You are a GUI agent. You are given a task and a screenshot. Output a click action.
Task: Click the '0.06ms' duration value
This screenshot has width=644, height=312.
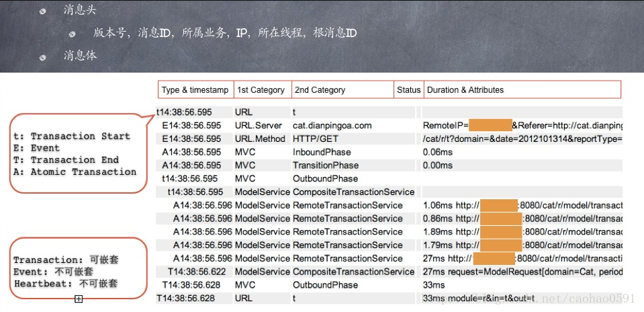(x=438, y=152)
